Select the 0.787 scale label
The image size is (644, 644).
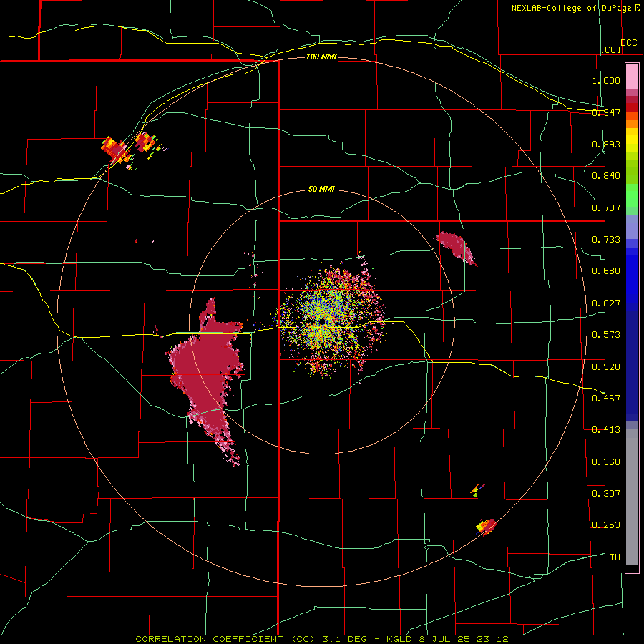tap(606, 208)
